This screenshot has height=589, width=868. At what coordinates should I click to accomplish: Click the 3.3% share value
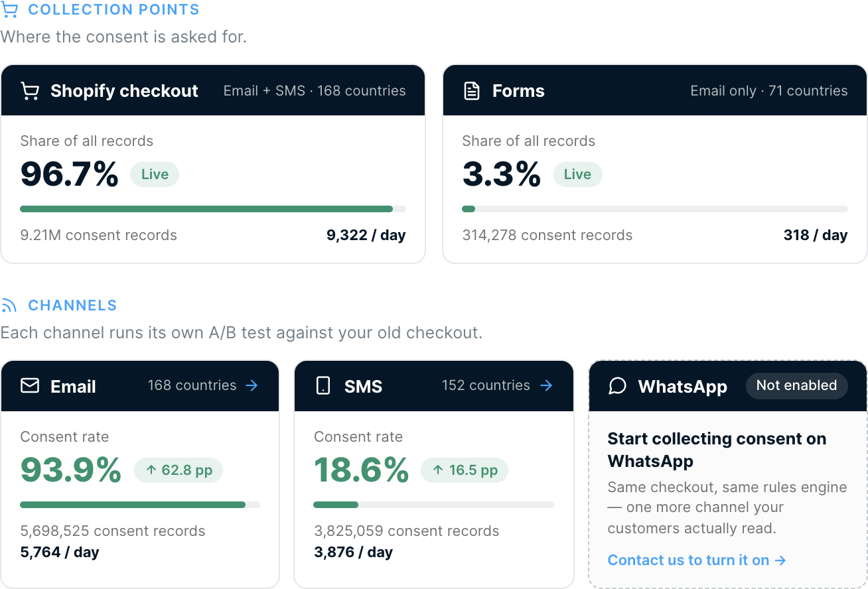[x=502, y=174]
